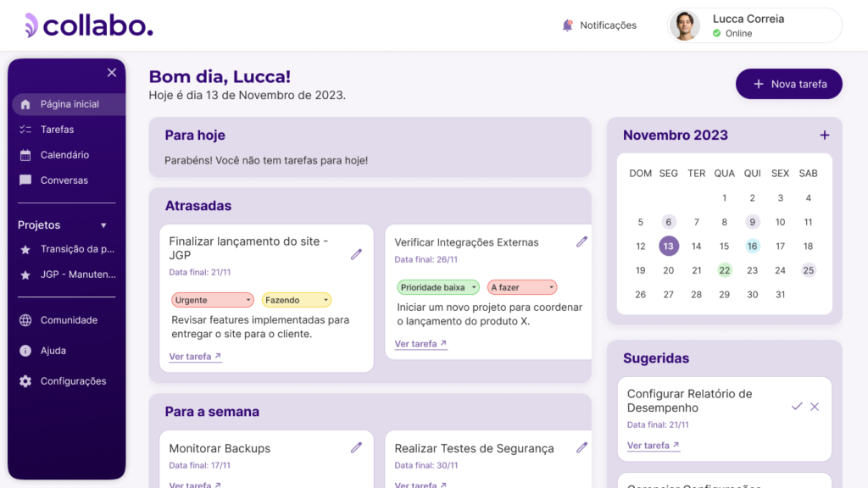The height and width of the screenshot is (488, 868).
Task: Dismiss the Configurar Relatório suggestion with the X icon
Action: 815,407
